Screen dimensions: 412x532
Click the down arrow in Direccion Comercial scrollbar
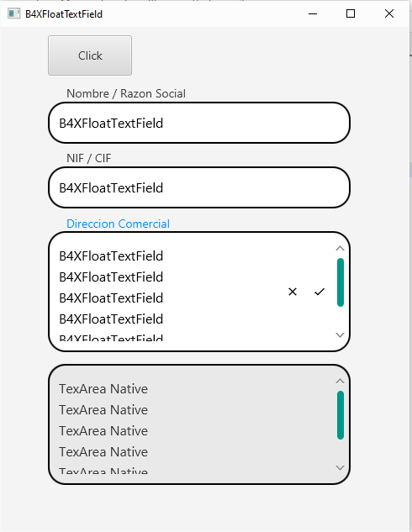[x=340, y=334]
